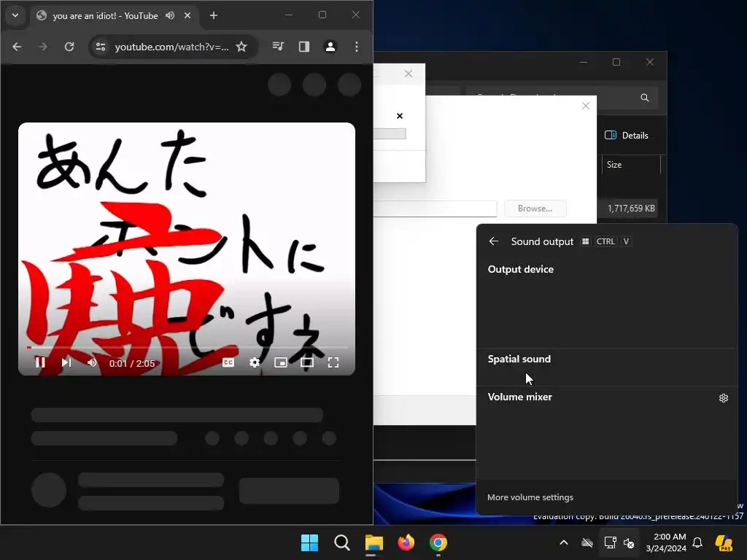Screen dimensions: 747x560
Task: Open YouTube player settings gear
Action: point(255,363)
